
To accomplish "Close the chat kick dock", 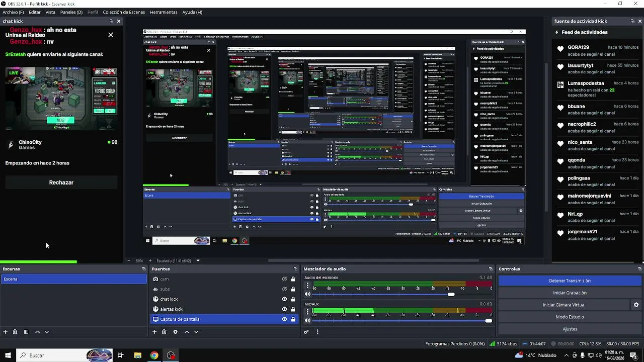I will coord(119,21).
